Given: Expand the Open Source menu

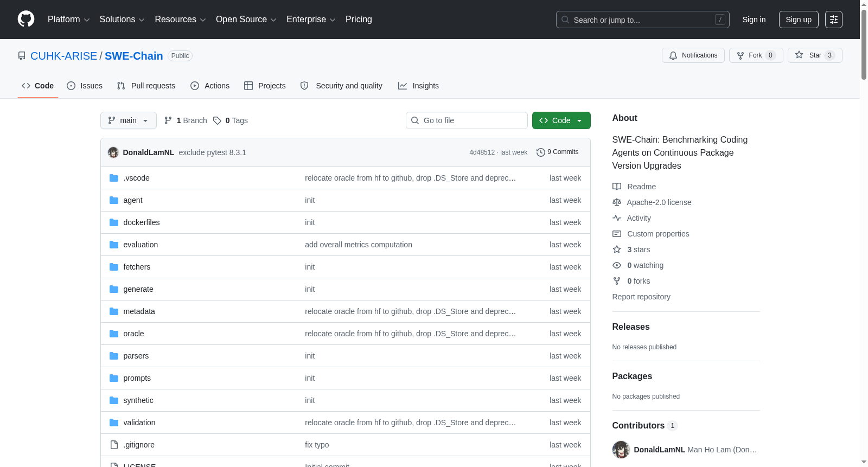Looking at the screenshot, I should click(x=246, y=20).
